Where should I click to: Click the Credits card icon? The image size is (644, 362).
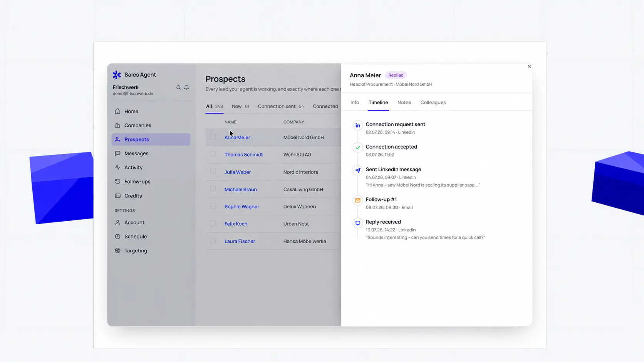(118, 196)
